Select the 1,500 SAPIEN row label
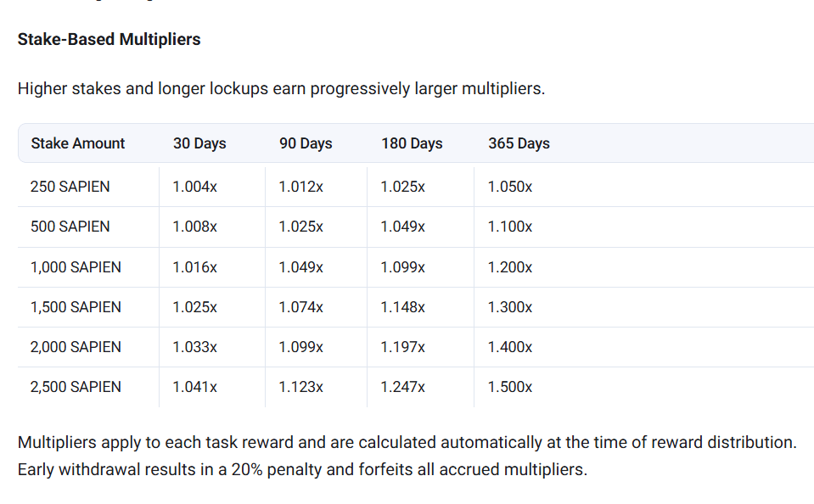 click(x=76, y=307)
